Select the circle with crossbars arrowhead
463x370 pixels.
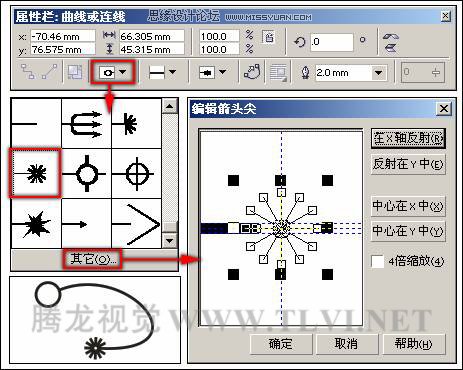[86, 174]
